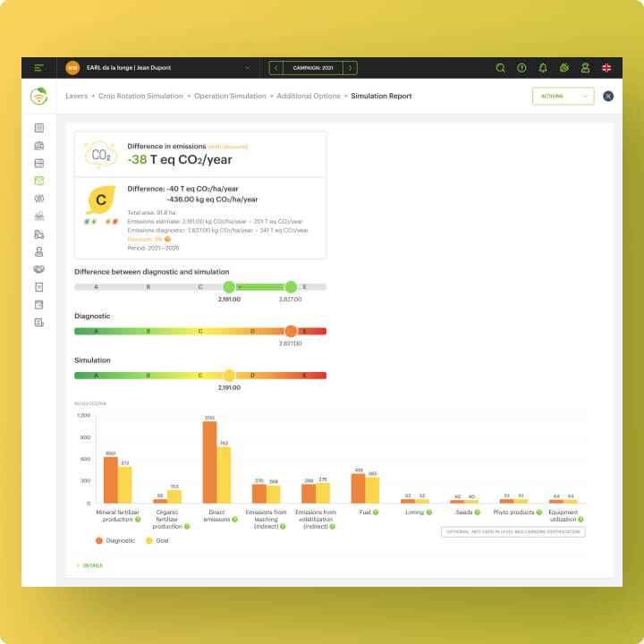Toggle Diagnostic series in chart legend
The height and width of the screenshot is (644, 644).
coord(115,540)
